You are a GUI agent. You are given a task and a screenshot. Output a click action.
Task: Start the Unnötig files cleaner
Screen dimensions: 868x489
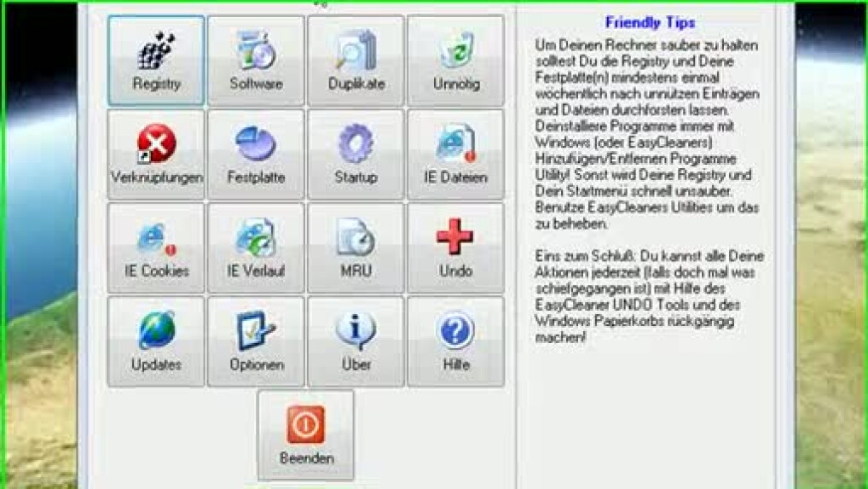tap(455, 61)
